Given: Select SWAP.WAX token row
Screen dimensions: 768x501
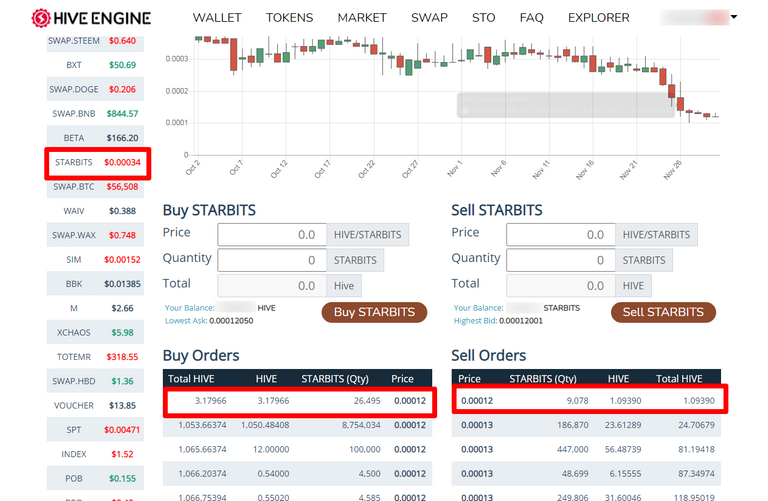Looking at the screenshot, I should (x=95, y=235).
